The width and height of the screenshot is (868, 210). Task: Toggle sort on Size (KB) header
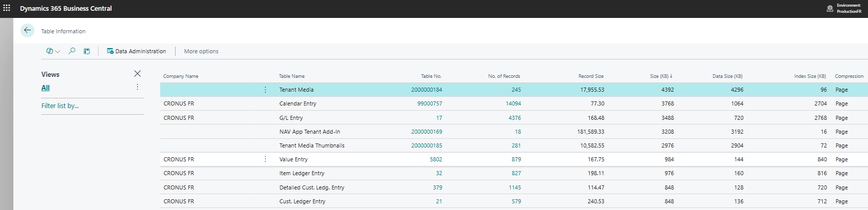click(661, 76)
